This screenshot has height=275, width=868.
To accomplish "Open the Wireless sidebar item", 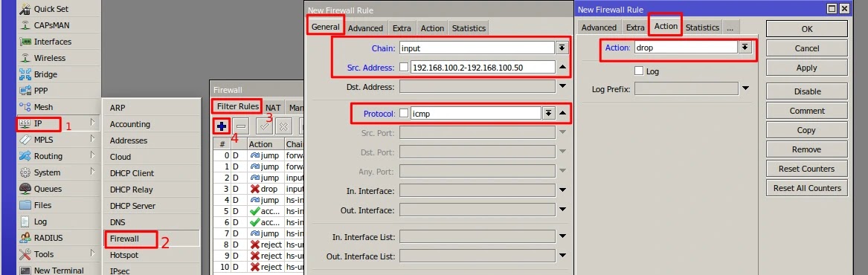I will click(49, 58).
